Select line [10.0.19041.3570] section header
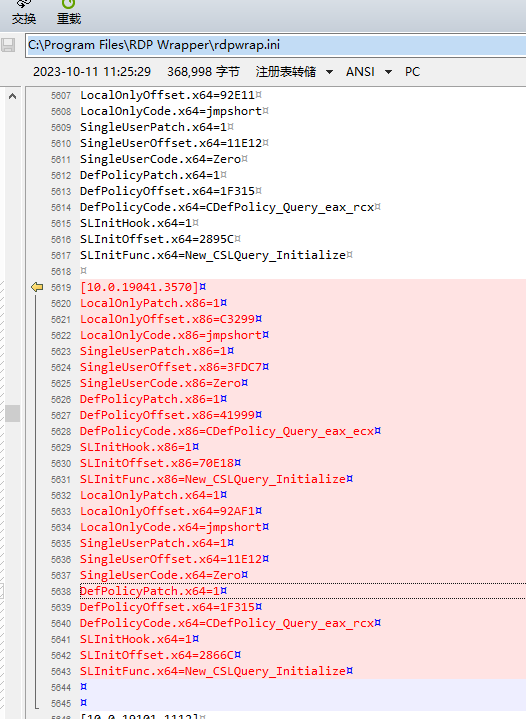 click(139, 287)
